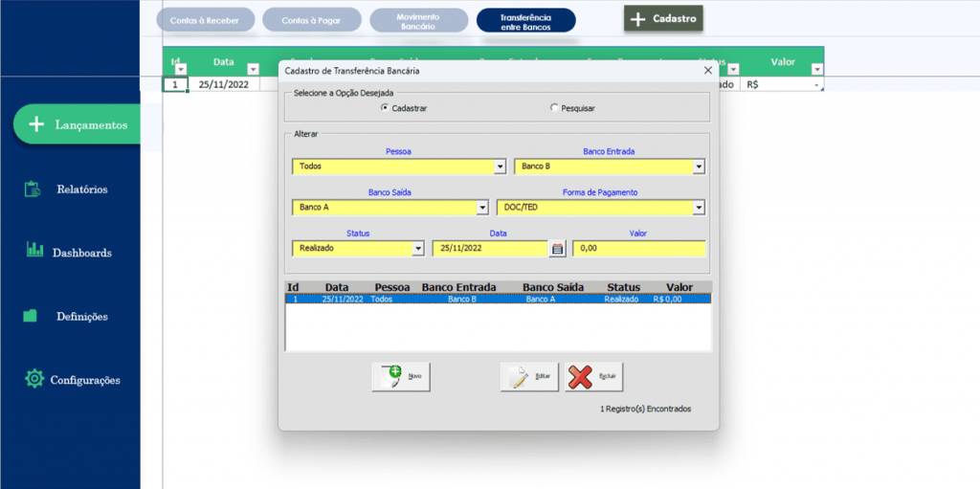The width and height of the screenshot is (980, 489).
Task: Expand the Banco Saída dropdown
Action: [482, 208]
